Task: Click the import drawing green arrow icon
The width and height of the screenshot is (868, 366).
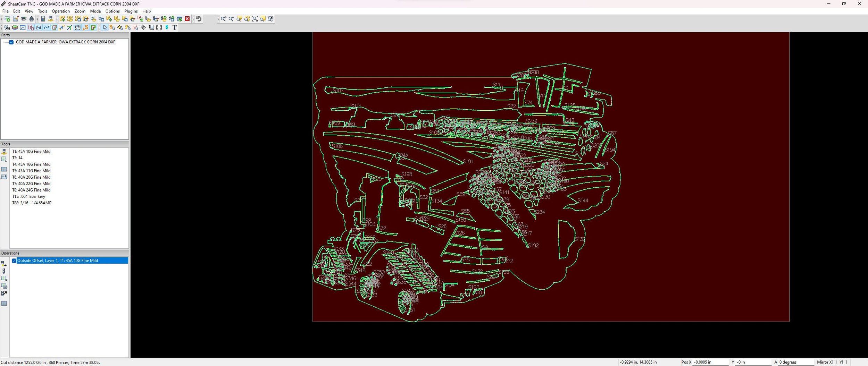Action: point(140,19)
